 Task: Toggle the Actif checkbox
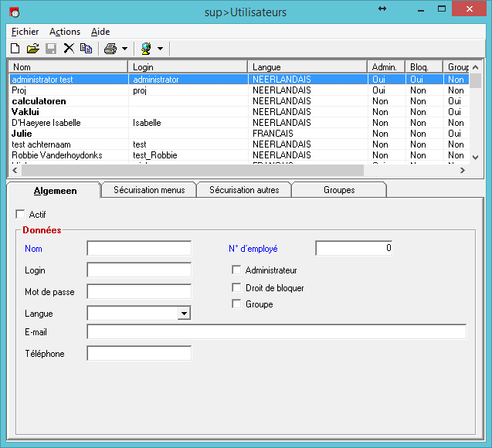pos(20,214)
